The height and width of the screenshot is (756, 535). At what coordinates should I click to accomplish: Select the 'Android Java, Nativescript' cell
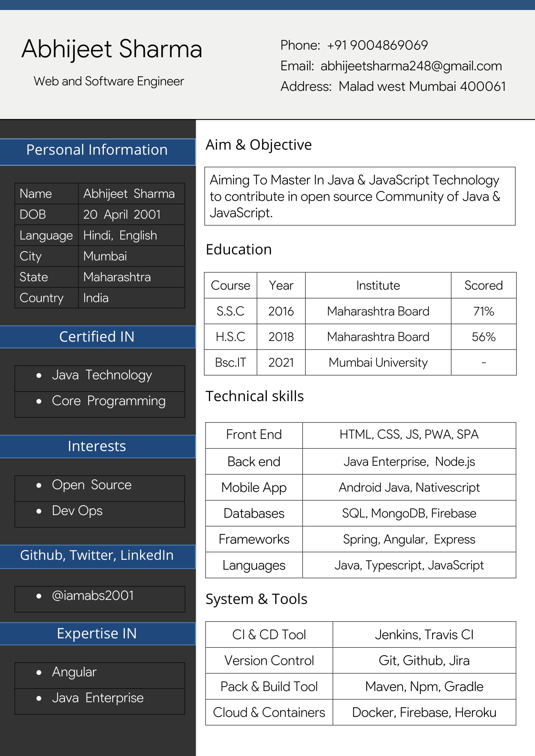pyautogui.click(x=409, y=488)
